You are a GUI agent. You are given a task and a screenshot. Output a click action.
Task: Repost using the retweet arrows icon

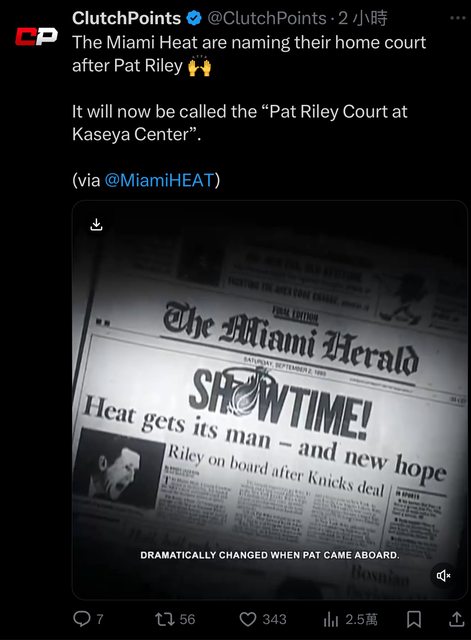pos(165,619)
